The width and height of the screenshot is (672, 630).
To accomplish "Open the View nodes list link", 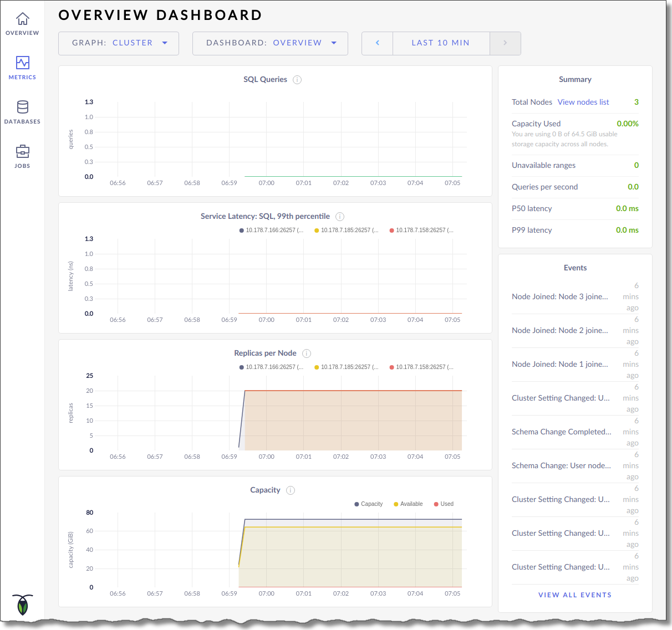I will [583, 102].
